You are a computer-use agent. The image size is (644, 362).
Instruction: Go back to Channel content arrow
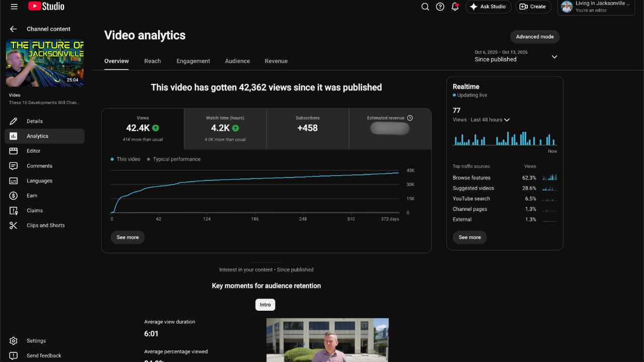[x=14, y=29]
